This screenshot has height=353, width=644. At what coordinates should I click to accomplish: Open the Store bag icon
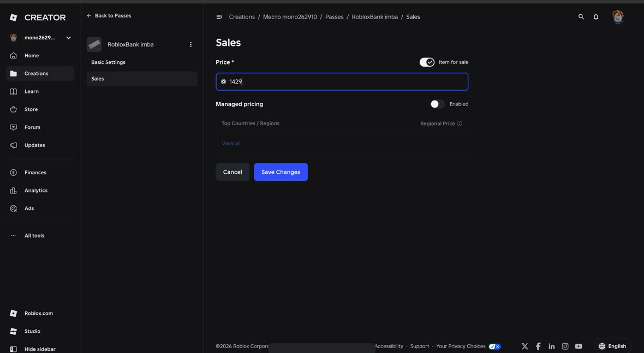14,109
